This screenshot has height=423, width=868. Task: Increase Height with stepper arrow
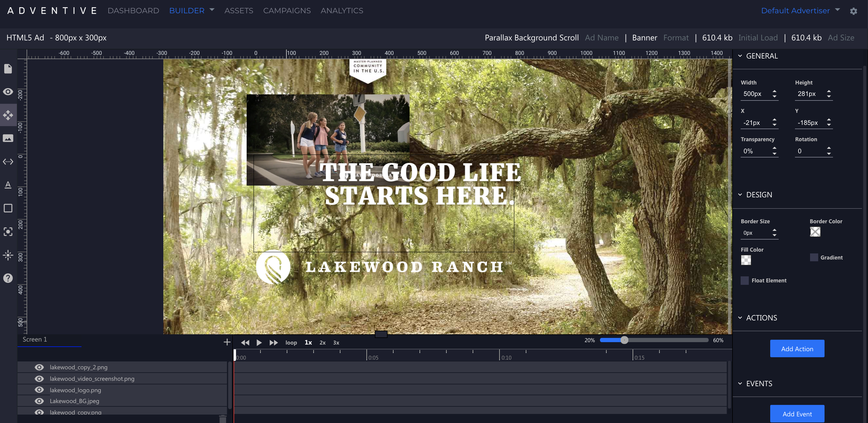click(828, 91)
